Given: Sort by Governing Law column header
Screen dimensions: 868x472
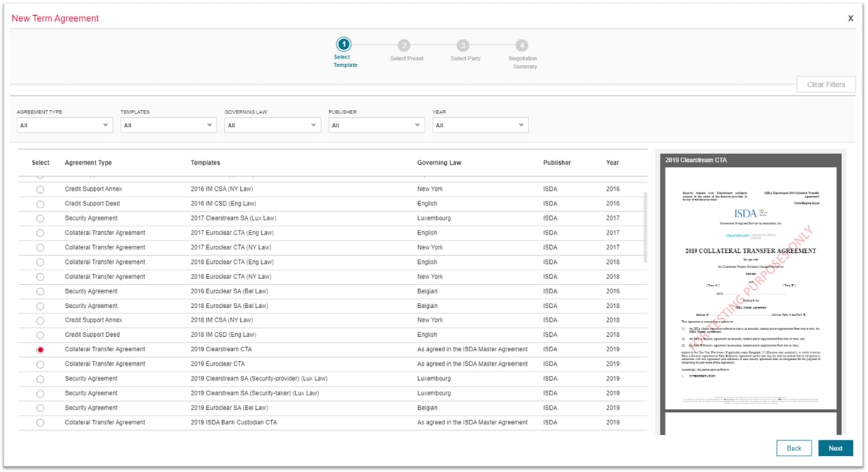Looking at the screenshot, I should (439, 163).
